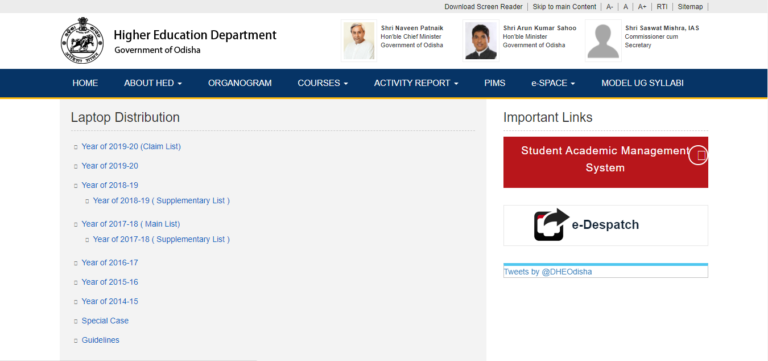Expand the e-SPACE dropdown menu
768x361 pixels.
point(553,83)
